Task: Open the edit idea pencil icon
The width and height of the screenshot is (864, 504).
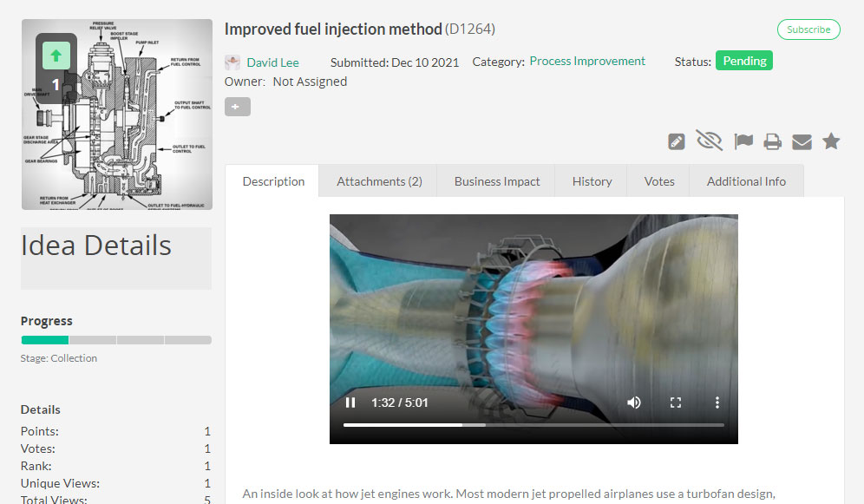Action: [x=676, y=141]
